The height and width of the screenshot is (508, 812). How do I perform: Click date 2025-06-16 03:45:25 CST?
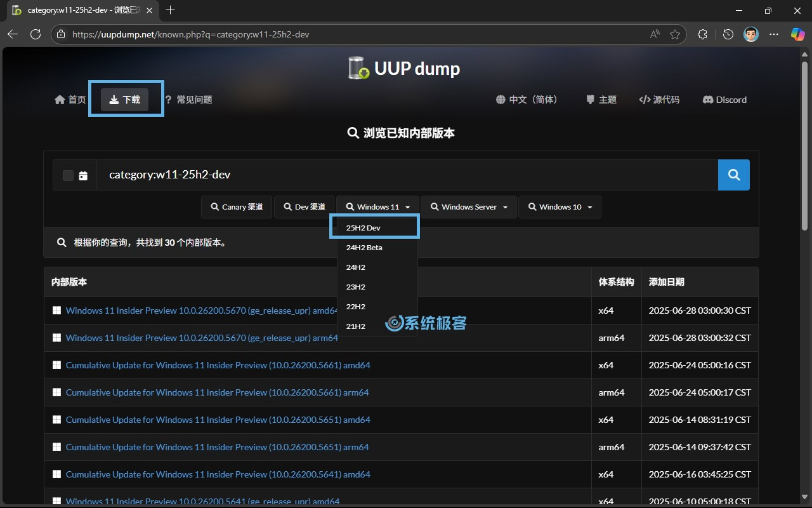coord(700,474)
